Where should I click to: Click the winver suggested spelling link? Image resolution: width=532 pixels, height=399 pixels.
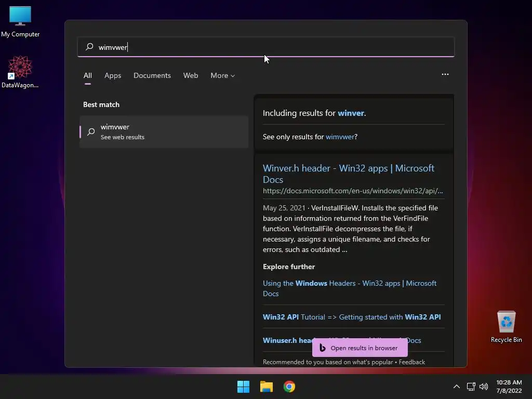click(x=351, y=113)
